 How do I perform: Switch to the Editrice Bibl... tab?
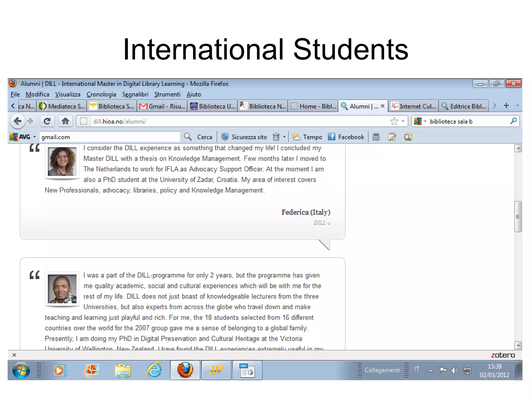click(464, 106)
